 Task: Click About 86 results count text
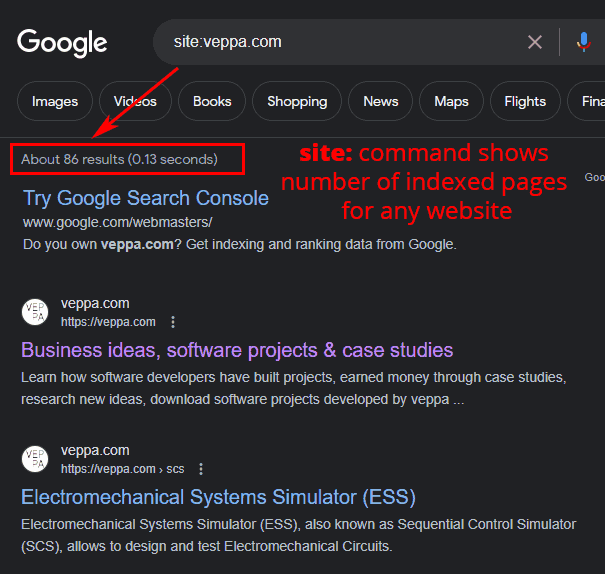point(119,159)
